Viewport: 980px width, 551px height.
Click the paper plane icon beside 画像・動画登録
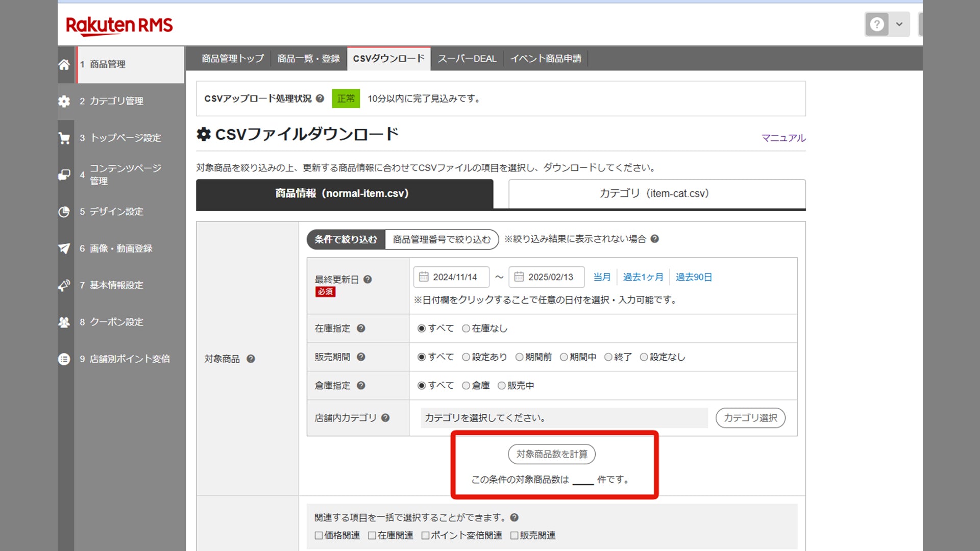coord(64,248)
